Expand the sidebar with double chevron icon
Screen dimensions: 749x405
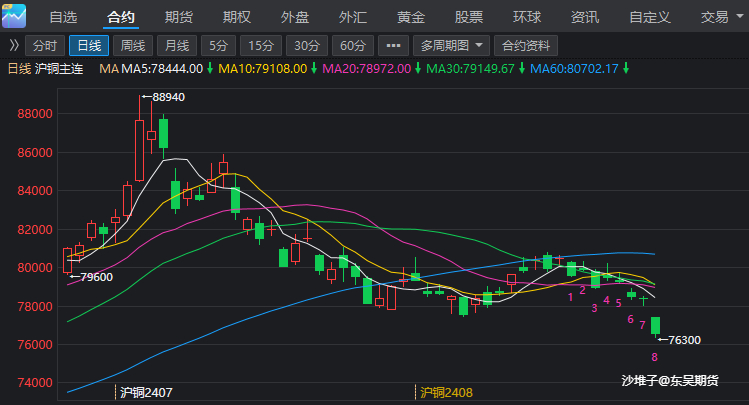[x=14, y=46]
